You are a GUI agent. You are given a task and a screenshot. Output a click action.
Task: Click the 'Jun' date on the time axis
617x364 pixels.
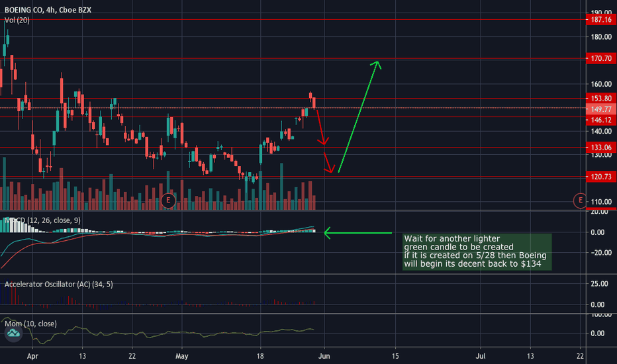(324, 356)
